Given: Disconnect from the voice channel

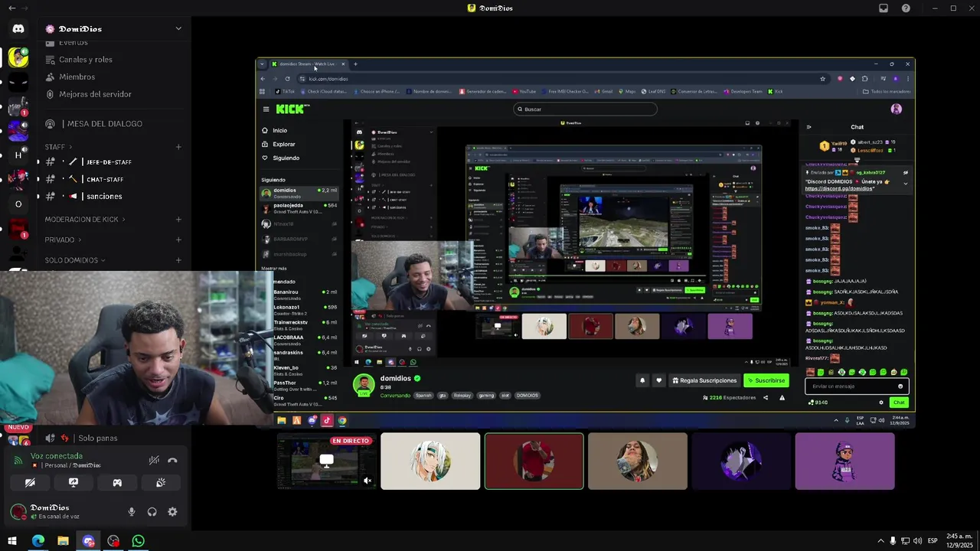Looking at the screenshot, I should click(172, 460).
